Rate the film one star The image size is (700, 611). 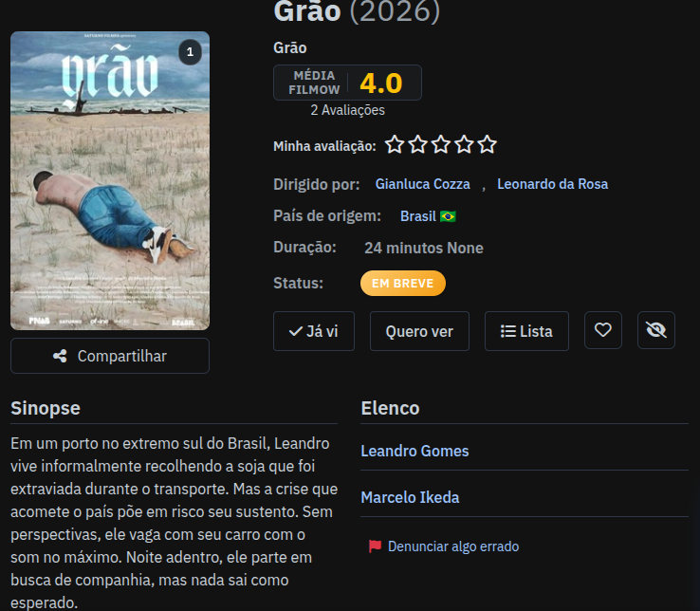click(395, 145)
